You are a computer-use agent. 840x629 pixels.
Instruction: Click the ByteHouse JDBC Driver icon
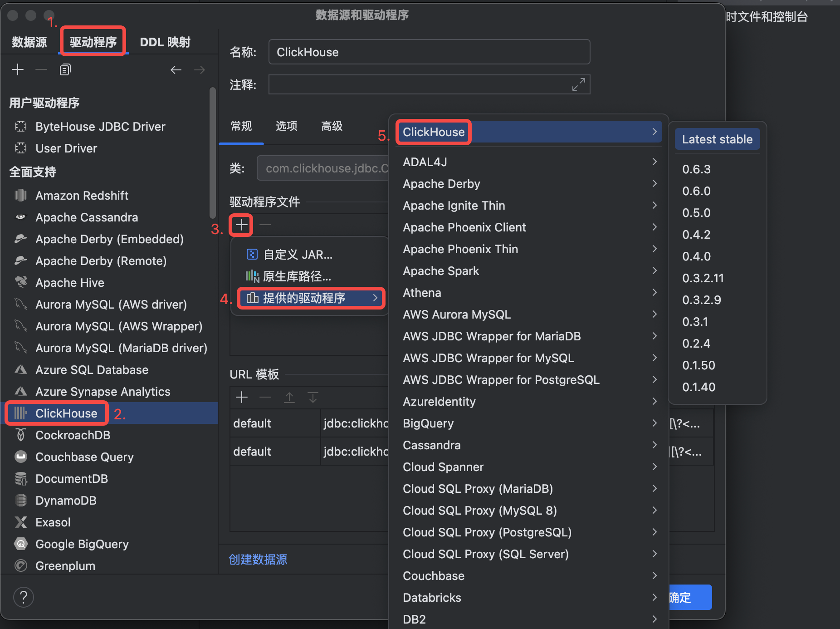pyautogui.click(x=21, y=126)
